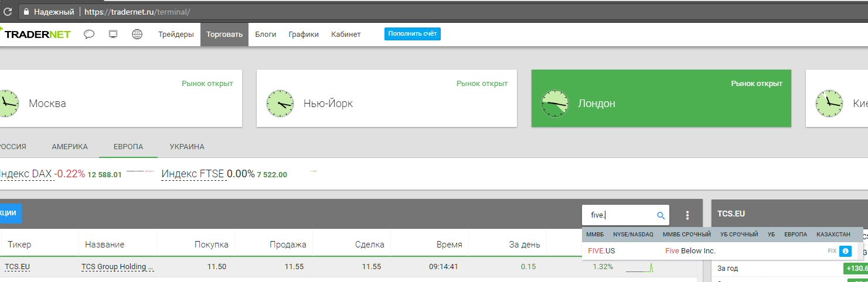The width and height of the screenshot is (868, 282).
Task: Switch to the УКРАИНА tab
Action: (187, 147)
